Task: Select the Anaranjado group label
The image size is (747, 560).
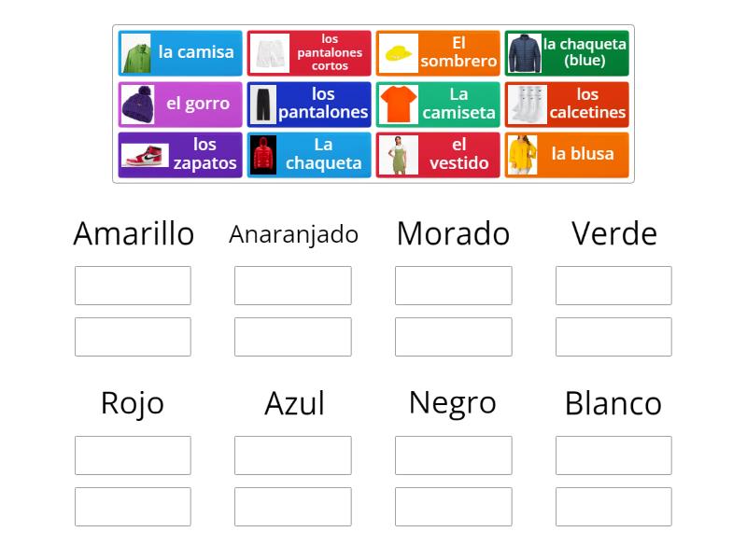Action: (293, 234)
